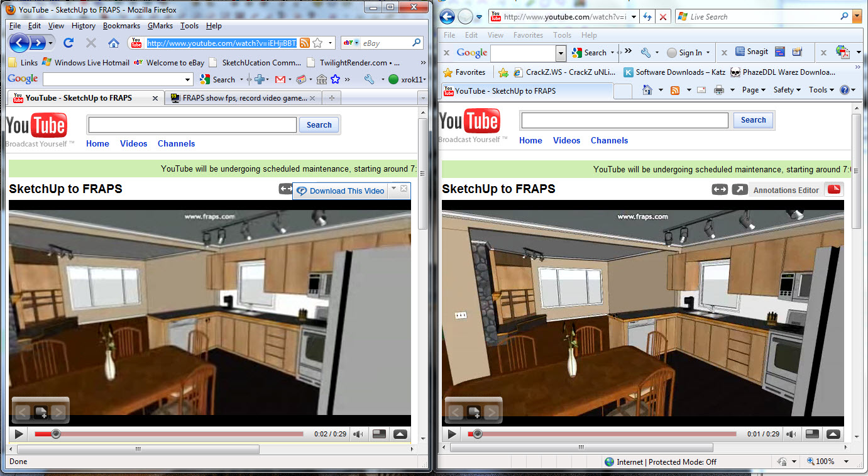Mute video volume in Firefox player
Viewport: 868px width, 476px height.
pyautogui.click(x=358, y=434)
